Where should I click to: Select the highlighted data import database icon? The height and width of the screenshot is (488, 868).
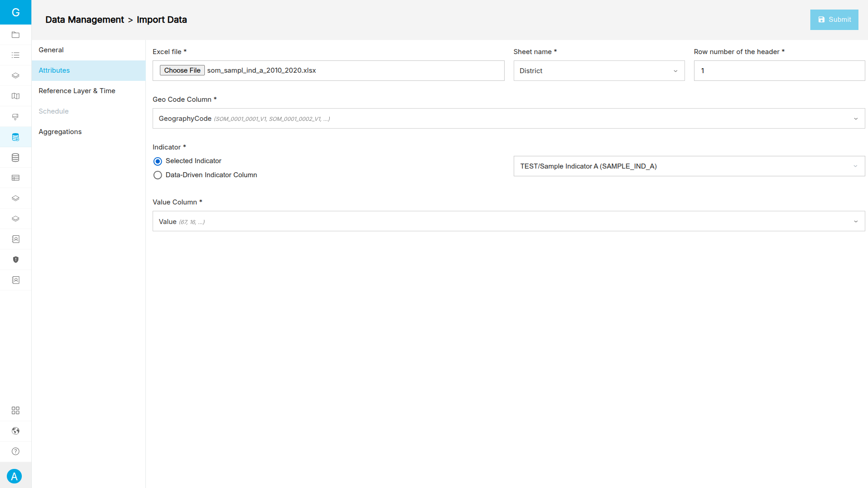15,137
